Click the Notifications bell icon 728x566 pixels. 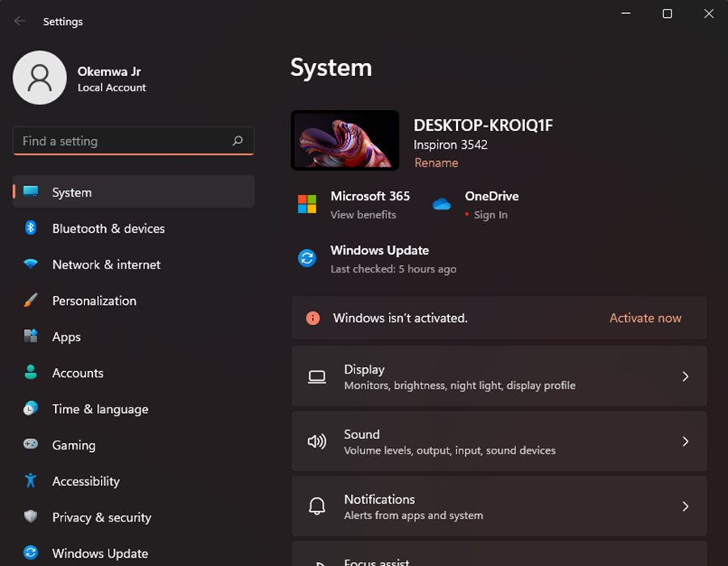[316, 506]
